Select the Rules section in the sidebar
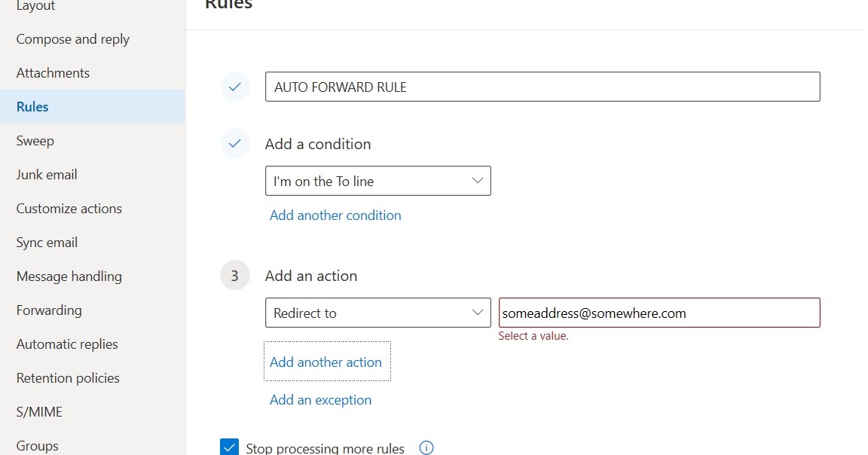The width and height of the screenshot is (868, 455). pos(32,106)
